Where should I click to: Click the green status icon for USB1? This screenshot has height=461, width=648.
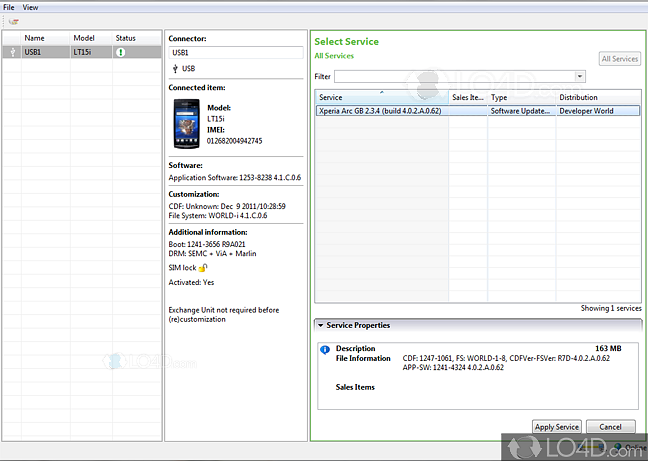pyautogui.click(x=120, y=52)
